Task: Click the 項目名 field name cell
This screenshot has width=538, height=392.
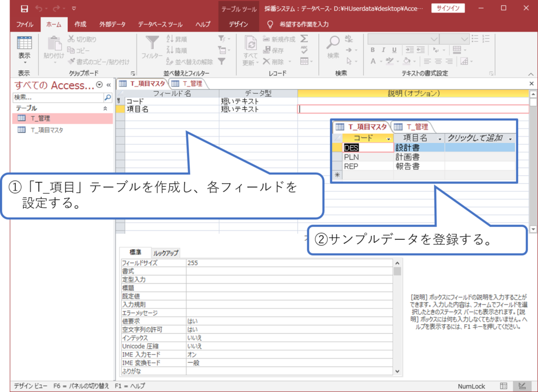Action: 172,109
